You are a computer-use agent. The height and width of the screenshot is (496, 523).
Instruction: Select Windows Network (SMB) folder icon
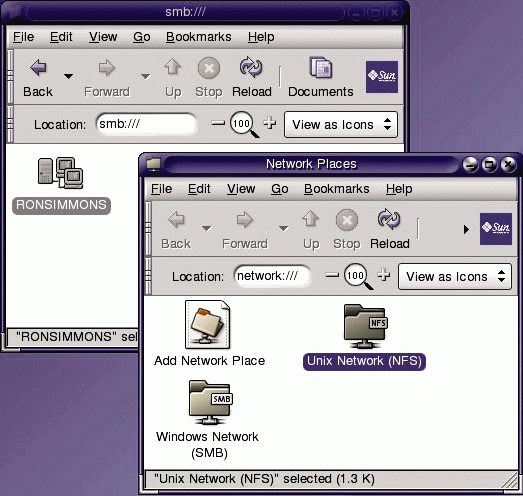point(210,402)
